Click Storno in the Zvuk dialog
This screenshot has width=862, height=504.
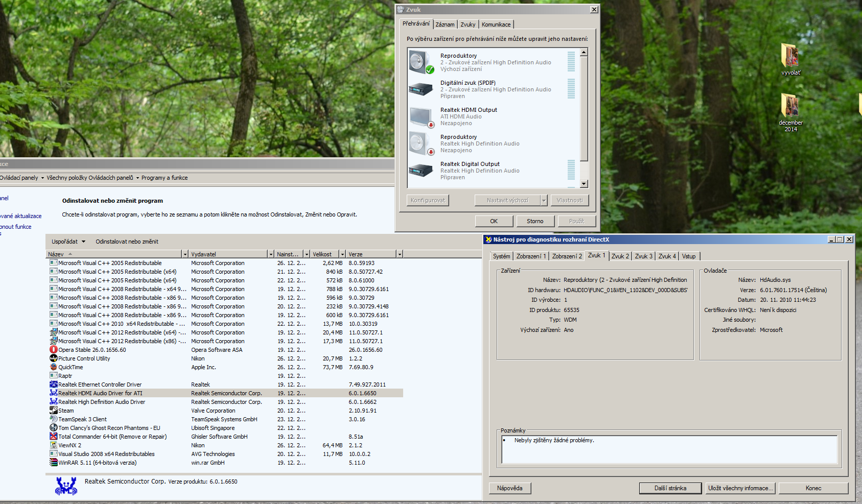tap(535, 221)
